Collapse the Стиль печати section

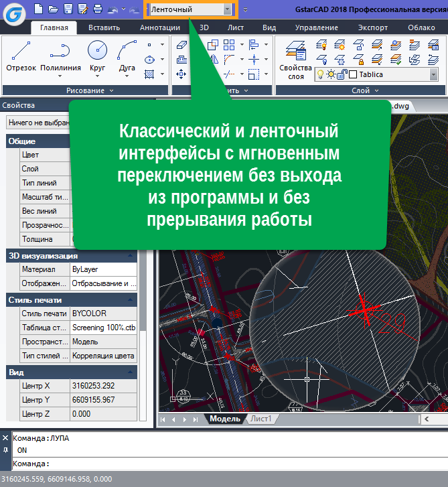tap(130, 299)
